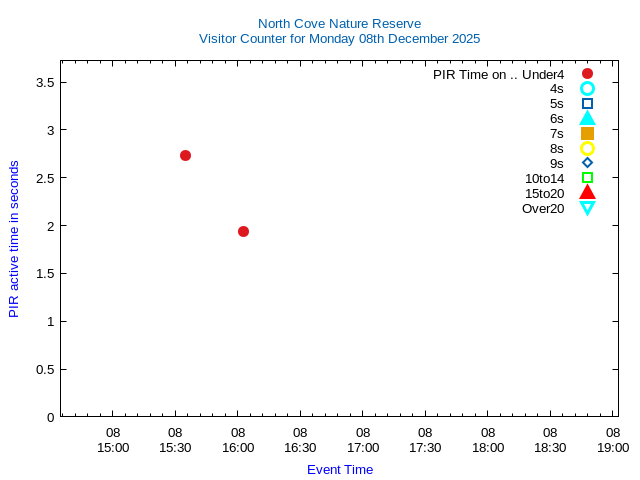Select the data point near 2.7 seconds
Viewport: 640px width, 480px height.
(x=185, y=155)
